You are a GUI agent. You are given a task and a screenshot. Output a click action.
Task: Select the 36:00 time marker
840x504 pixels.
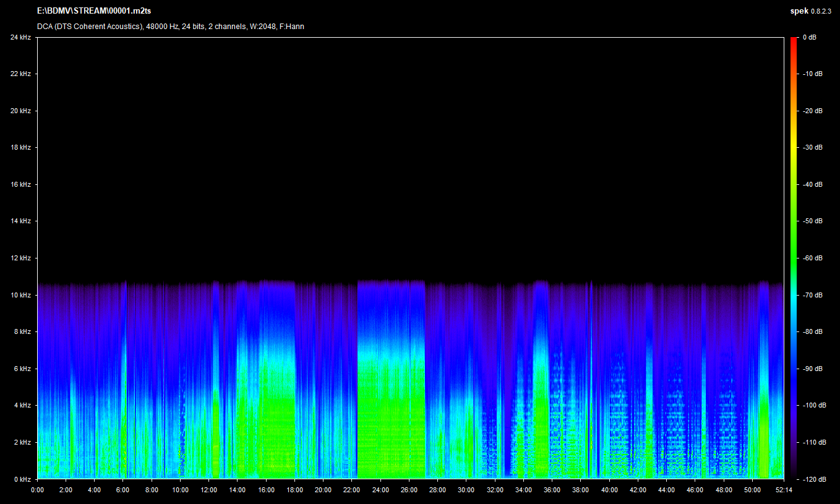[x=552, y=490]
